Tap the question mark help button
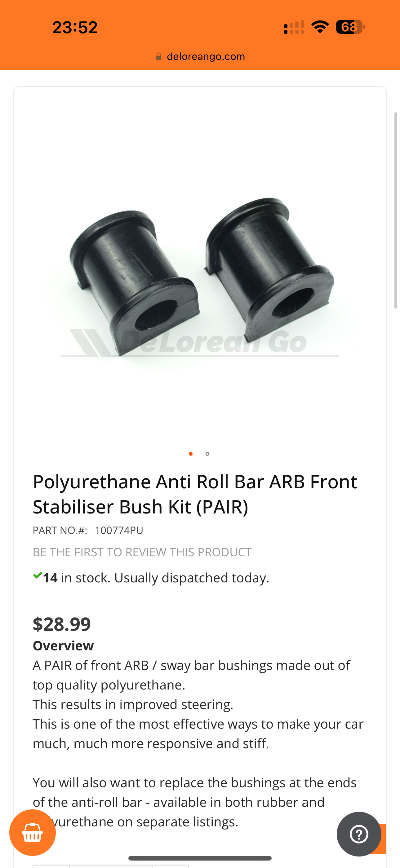The image size is (400, 868). click(359, 834)
